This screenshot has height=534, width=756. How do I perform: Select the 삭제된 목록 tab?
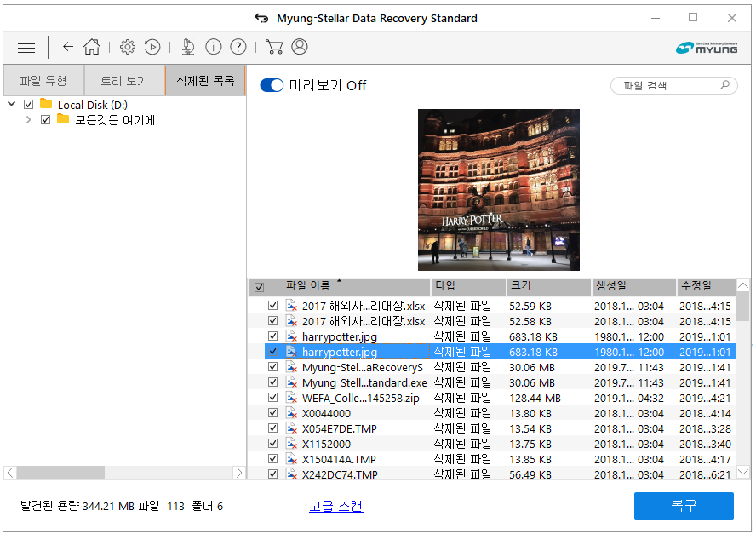click(x=205, y=81)
